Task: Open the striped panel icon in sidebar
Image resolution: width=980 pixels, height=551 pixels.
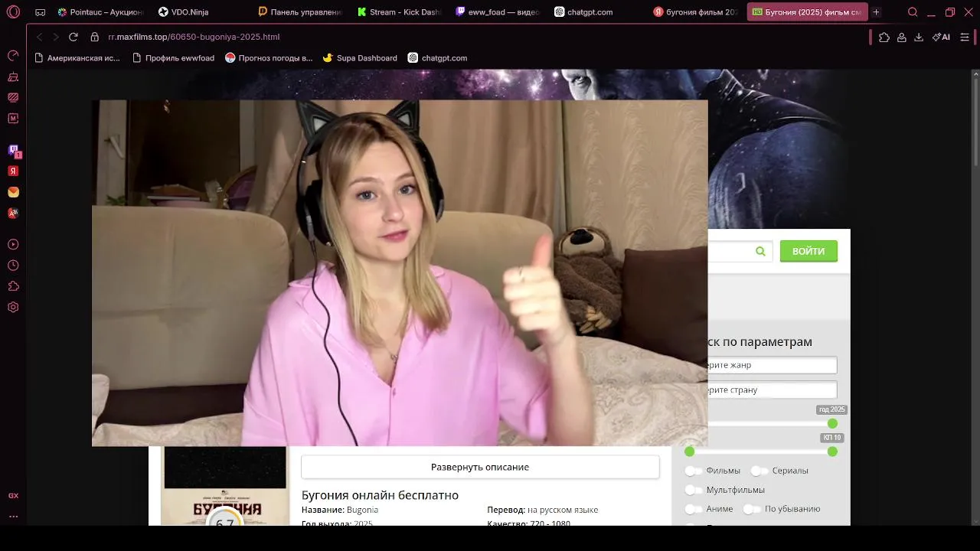Action: pos(13,97)
